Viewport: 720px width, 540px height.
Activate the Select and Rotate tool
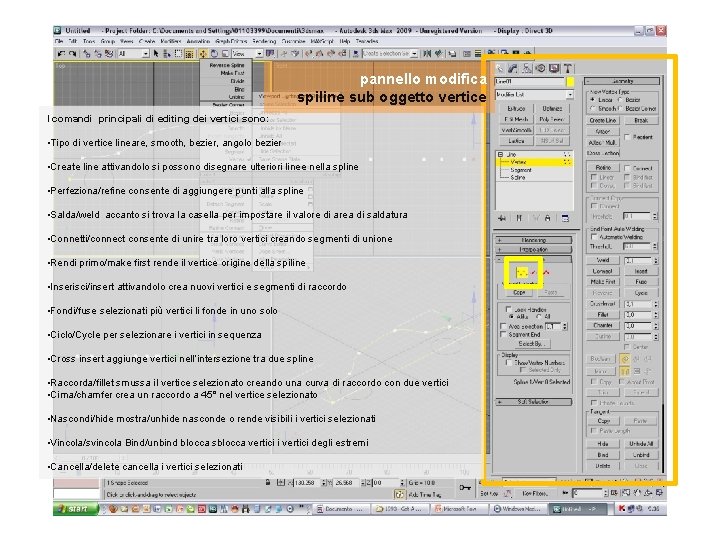tap(214, 54)
